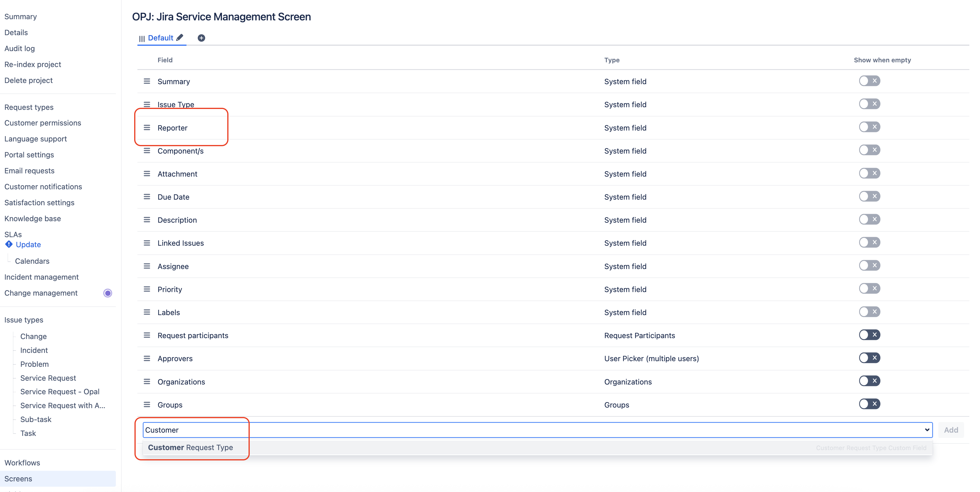980x492 pixels.
Task: Click the plus icon to add tab
Action: 201,38
